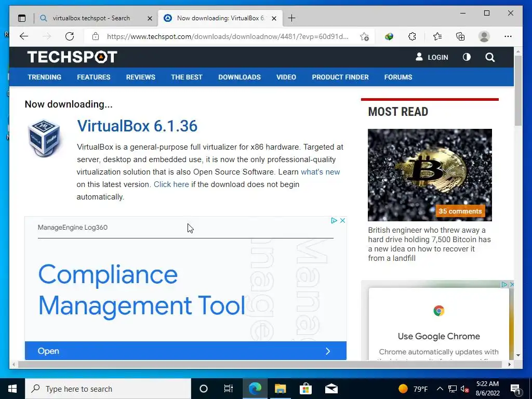
Task: Open the TRENDING menu
Action: click(45, 77)
